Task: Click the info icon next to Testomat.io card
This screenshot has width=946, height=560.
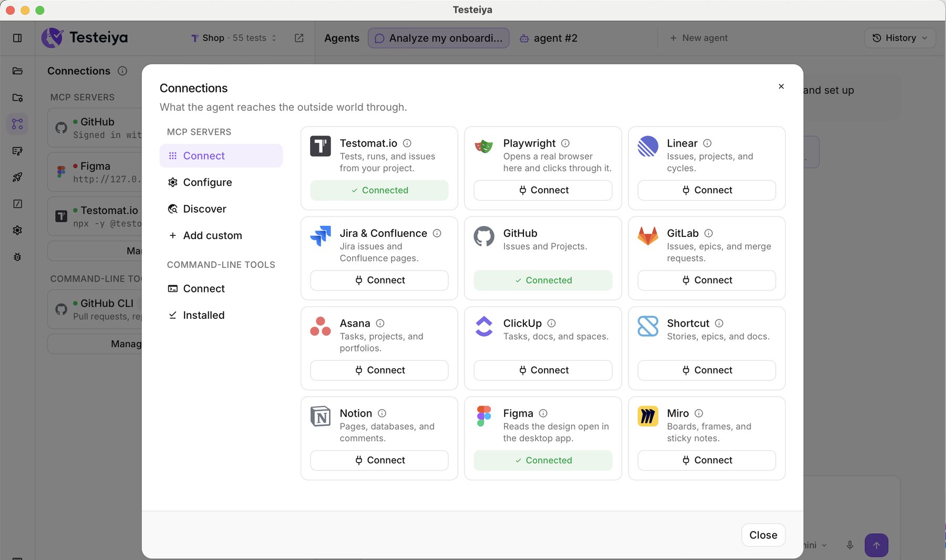Action: [407, 143]
